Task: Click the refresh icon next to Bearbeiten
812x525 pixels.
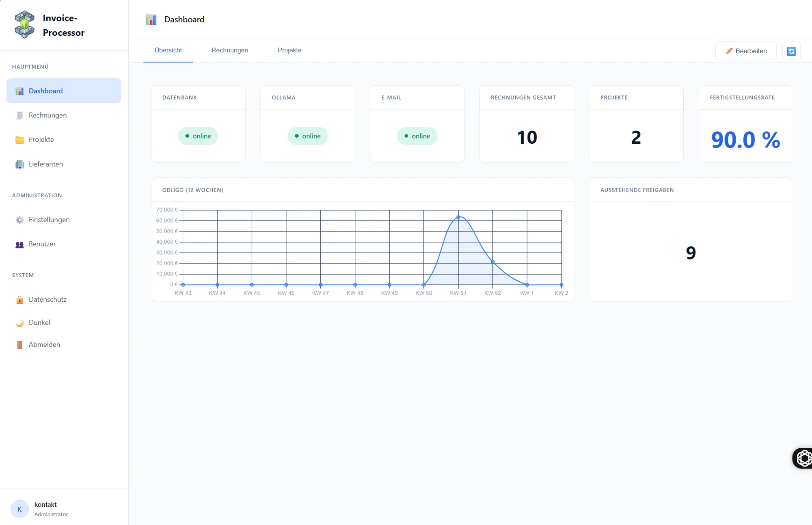Action: [x=791, y=51]
